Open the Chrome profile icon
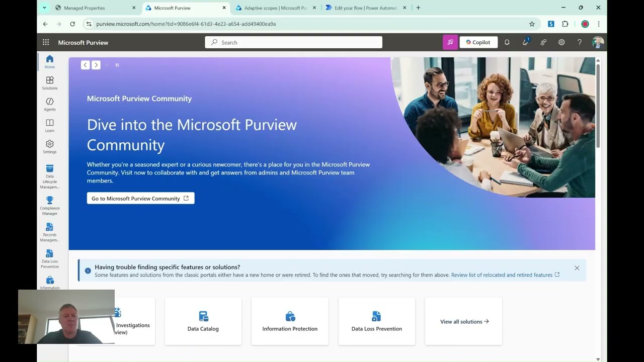The height and width of the screenshot is (362, 644). click(x=585, y=24)
